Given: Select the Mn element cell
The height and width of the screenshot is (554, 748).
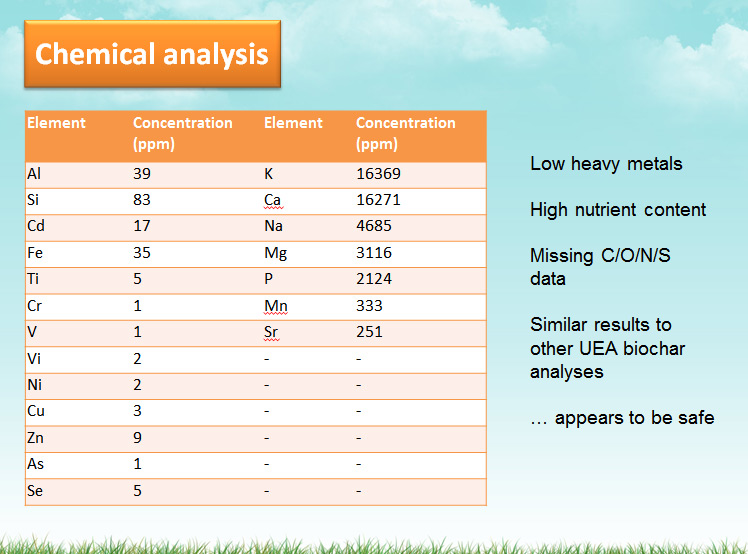Looking at the screenshot, I should [x=276, y=306].
